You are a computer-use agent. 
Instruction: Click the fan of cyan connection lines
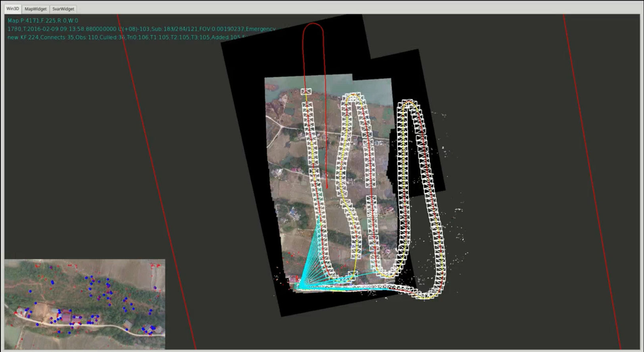click(311, 258)
